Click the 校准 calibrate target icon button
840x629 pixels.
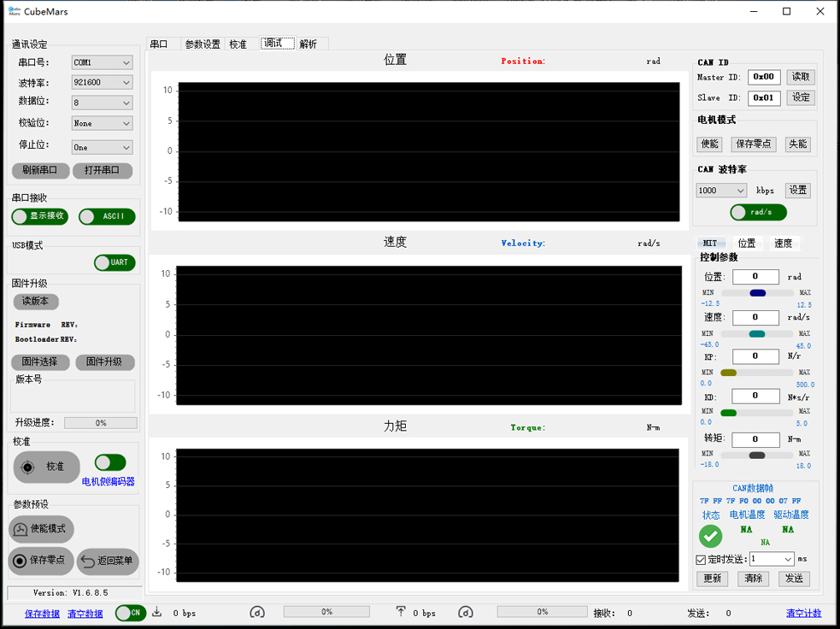[x=28, y=467]
